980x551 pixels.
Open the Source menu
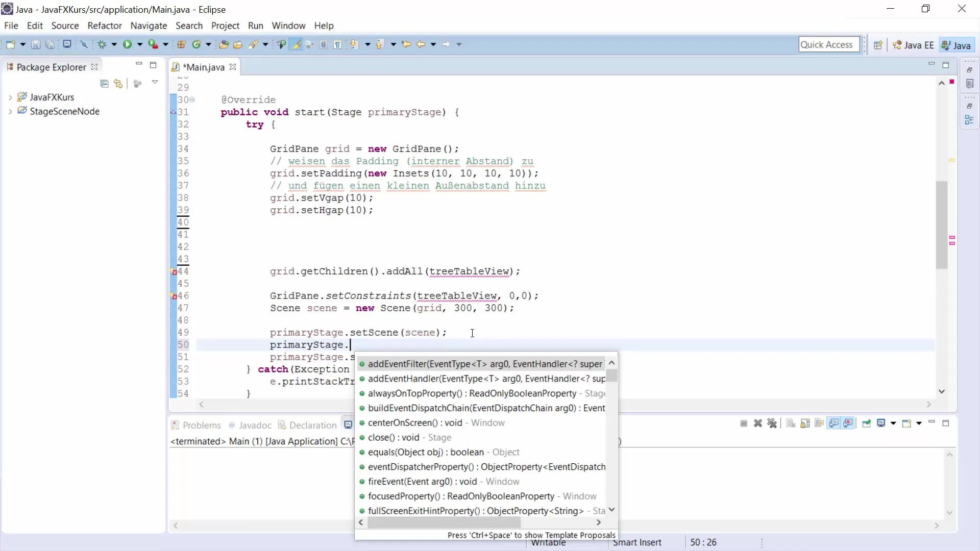click(65, 26)
